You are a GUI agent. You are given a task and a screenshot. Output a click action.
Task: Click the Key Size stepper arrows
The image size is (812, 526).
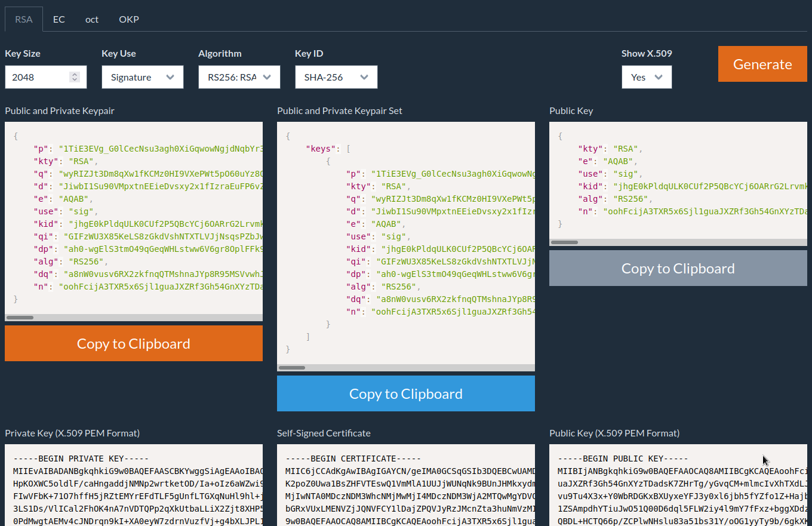[75, 77]
